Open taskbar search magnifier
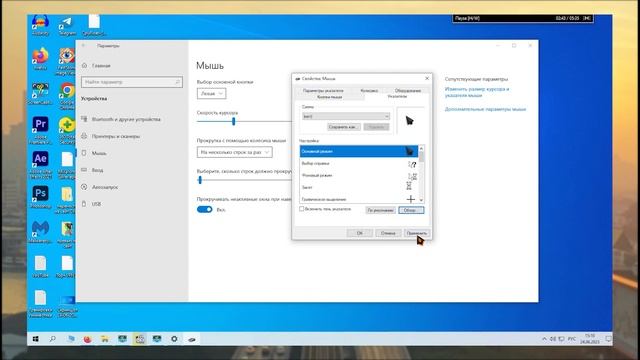Image resolution: width=640 pixels, height=360 pixels. 53,339
